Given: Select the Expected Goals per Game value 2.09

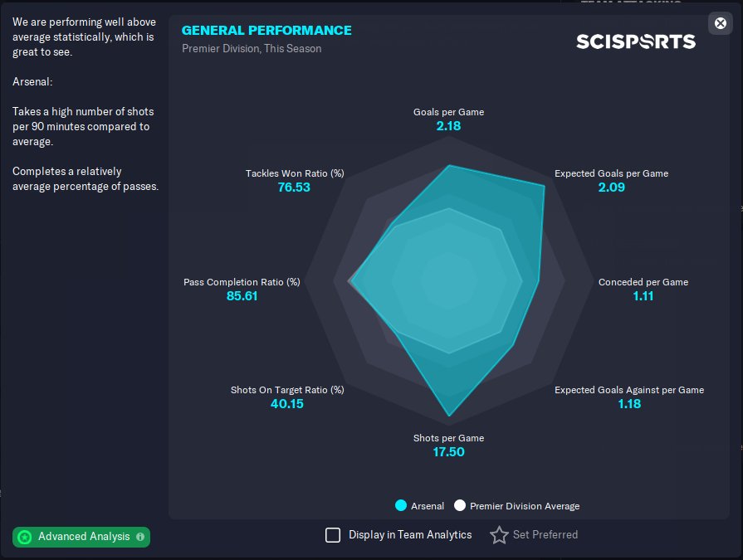Looking at the screenshot, I should tap(611, 187).
